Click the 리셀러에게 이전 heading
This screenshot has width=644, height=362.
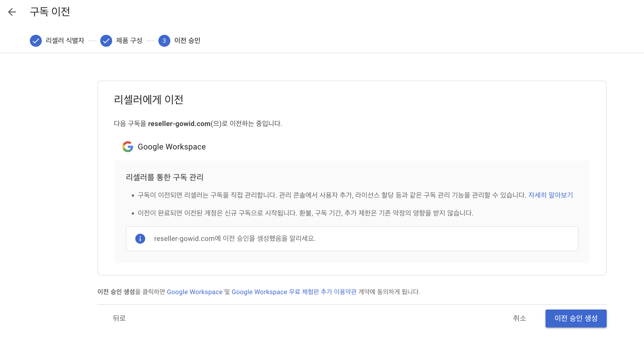[x=148, y=99]
